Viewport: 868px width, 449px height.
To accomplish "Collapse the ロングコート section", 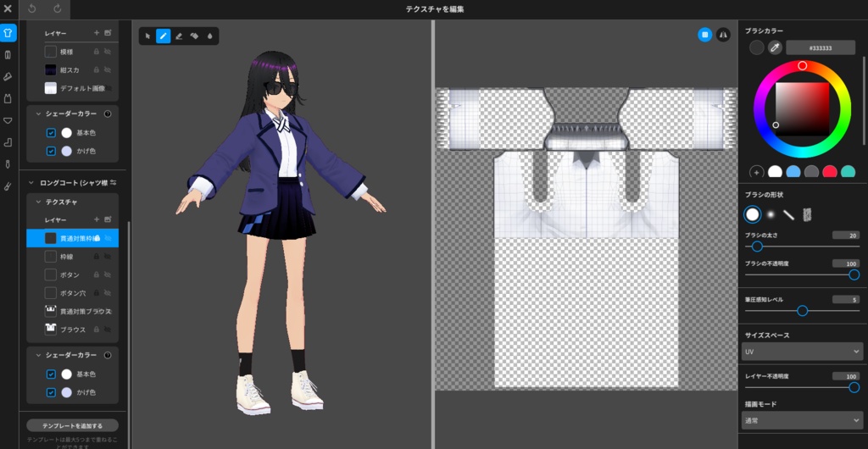I will pyautogui.click(x=31, y=182).
